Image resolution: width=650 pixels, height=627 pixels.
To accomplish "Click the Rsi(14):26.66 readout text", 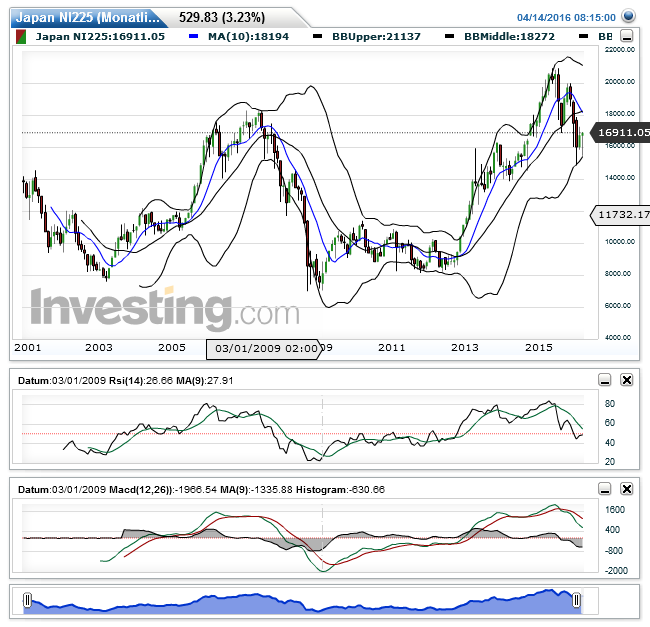I will click(141, 380).
